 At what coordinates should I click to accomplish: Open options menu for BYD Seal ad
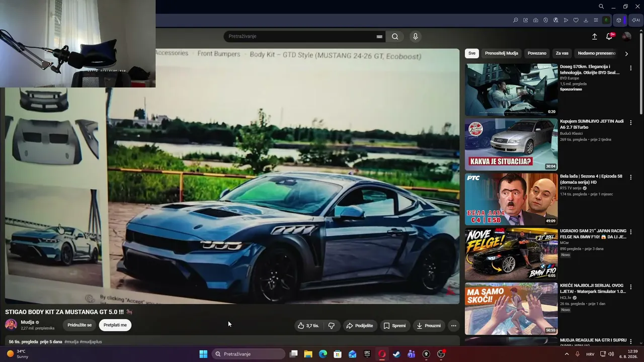click(630, 68)
